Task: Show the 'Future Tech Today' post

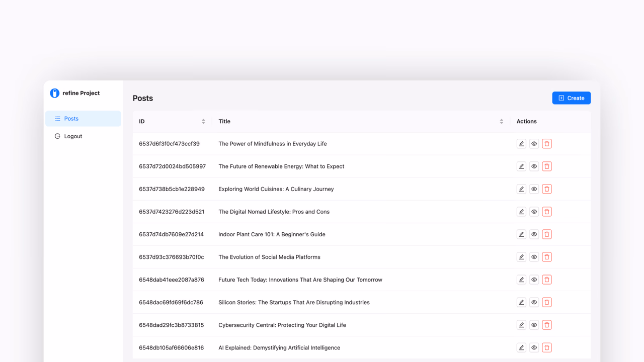Action: coord(534,280)
